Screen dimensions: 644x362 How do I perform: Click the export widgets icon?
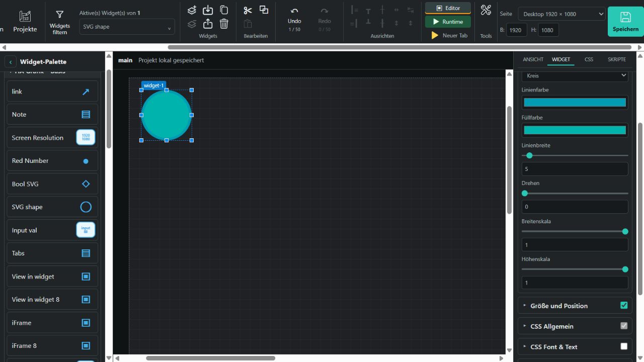(x=208, y=24)
